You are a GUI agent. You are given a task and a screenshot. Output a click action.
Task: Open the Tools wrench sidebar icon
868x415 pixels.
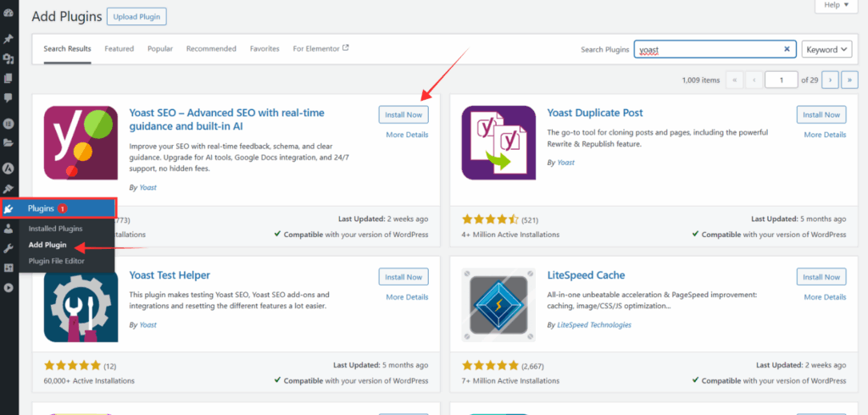(x=8, y=248)
